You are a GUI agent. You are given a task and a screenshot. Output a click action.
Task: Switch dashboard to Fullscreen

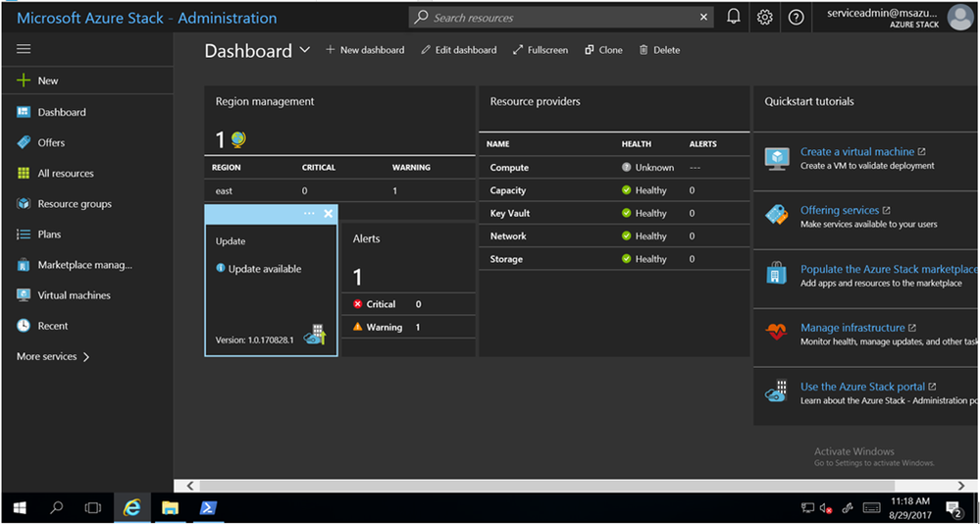point(540,50)
